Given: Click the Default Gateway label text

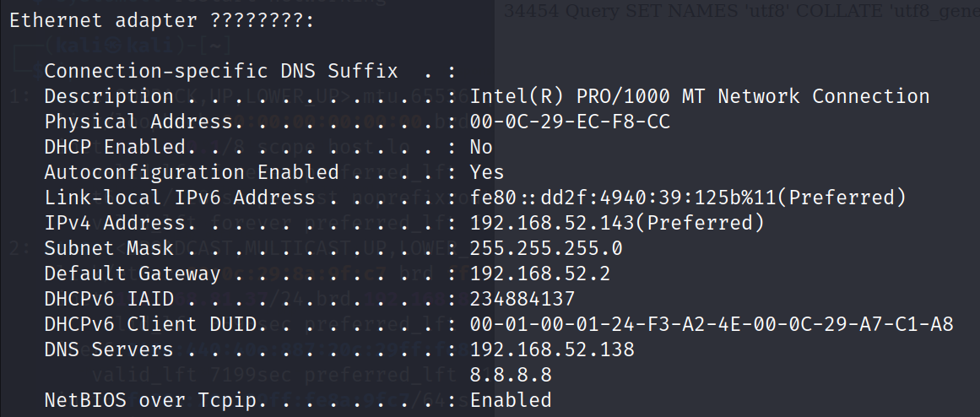Looking at the screenshot, I should point(133,273).
